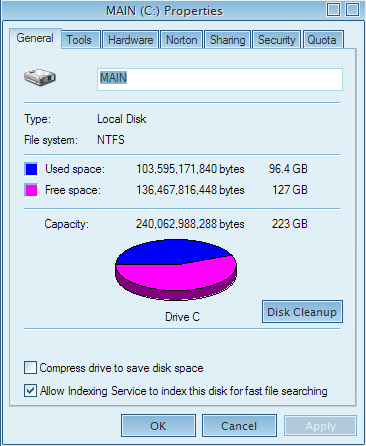Viewport: 366px width, 446px height.
Task: Open the Hardware tab
Action: coord(130,40)
